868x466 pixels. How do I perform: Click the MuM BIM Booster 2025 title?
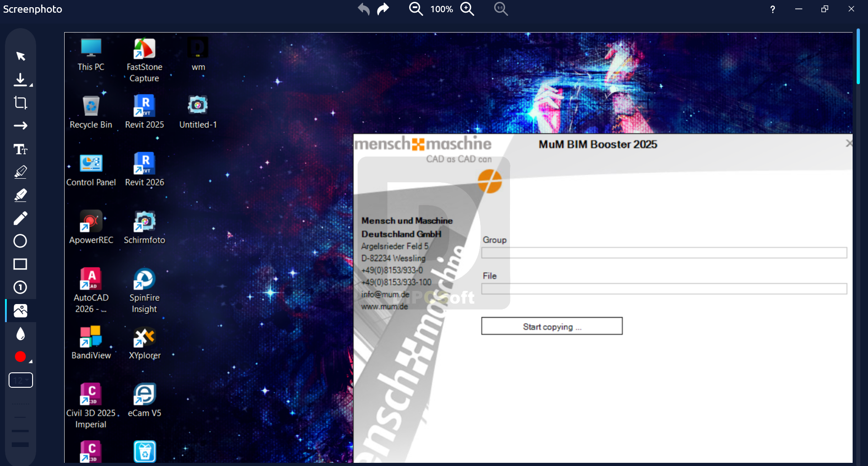point(598,144)
